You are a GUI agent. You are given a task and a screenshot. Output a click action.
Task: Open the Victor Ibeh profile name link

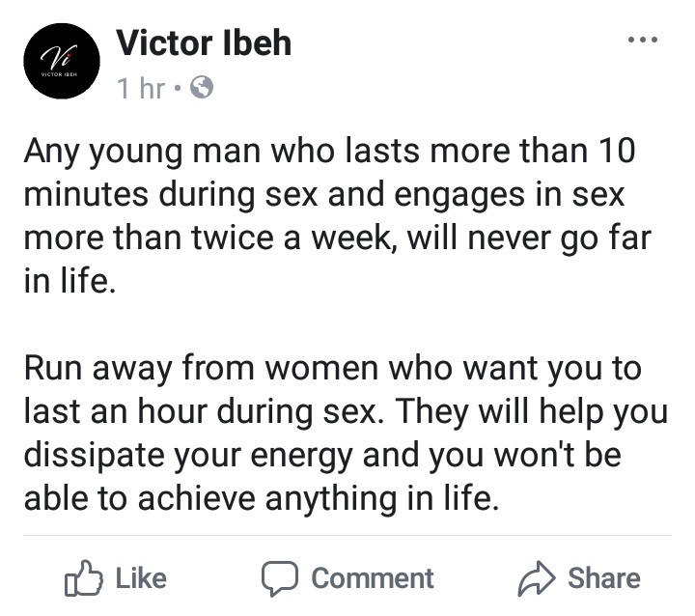[x=203, y=42]
